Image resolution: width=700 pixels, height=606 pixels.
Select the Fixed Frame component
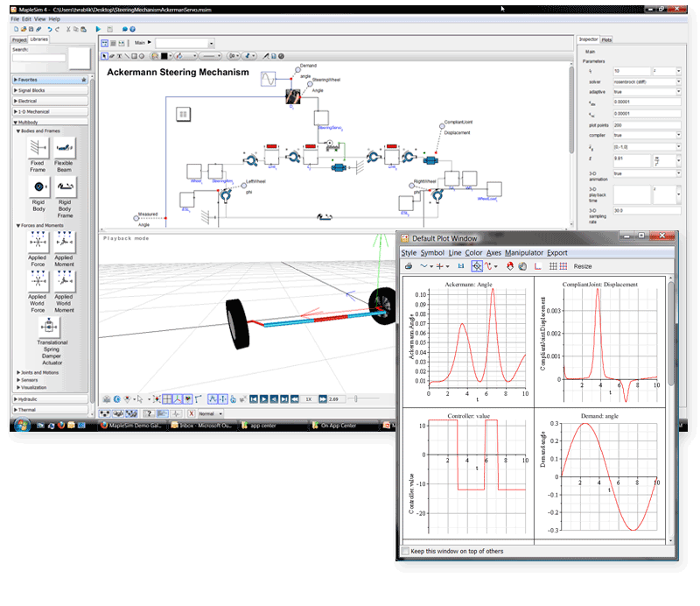[x=37, y=147]
